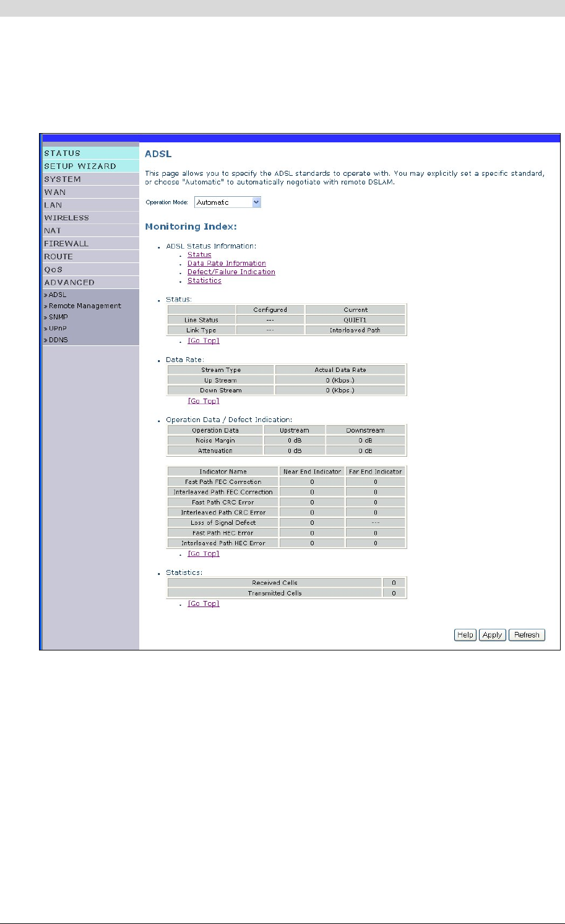Click the Noise Margin row label
The width and height of the screenshot is (565, 924).
pos(215,441)
